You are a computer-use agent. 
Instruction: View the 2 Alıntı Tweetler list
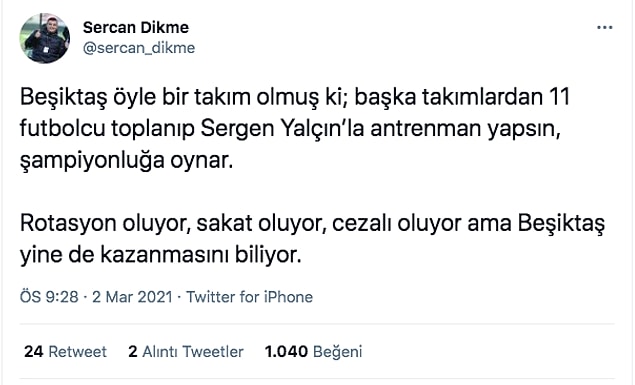[x=186, y=351]
